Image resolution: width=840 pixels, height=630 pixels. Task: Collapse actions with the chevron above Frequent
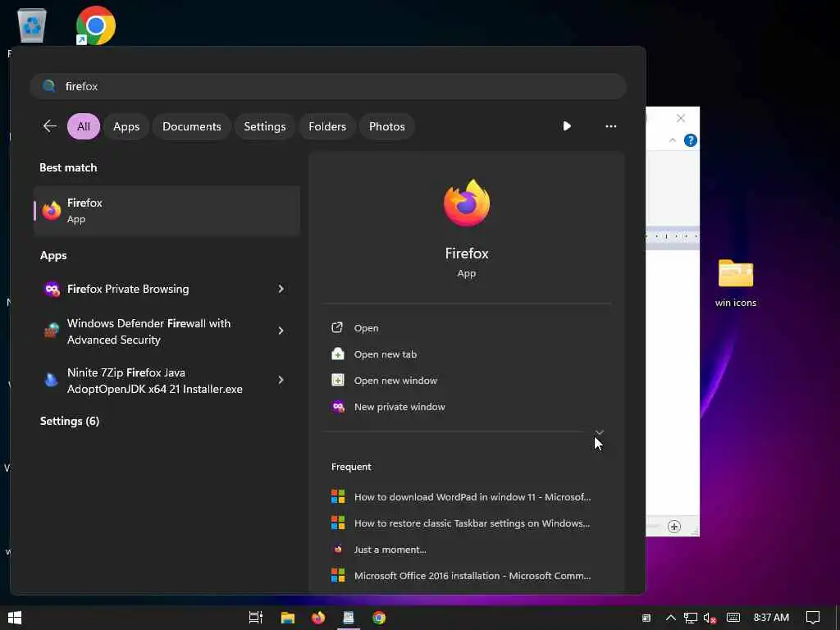[600, 431]
